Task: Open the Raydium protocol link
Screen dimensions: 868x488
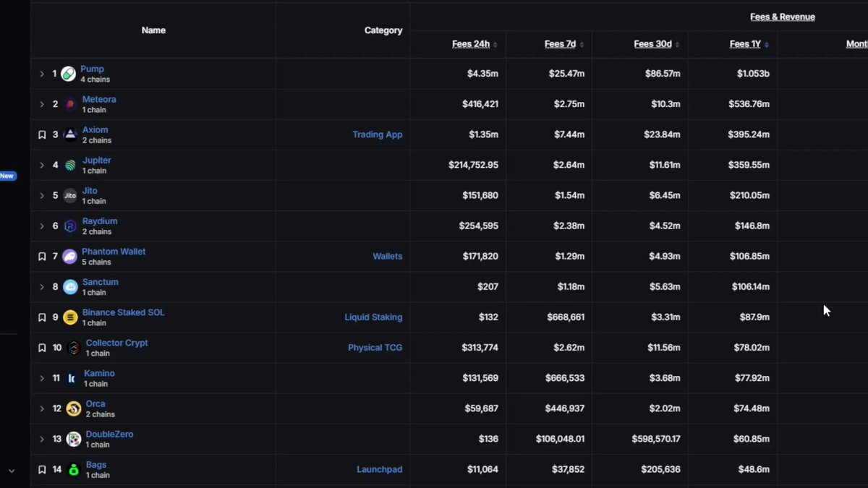Action: [100, 221]
